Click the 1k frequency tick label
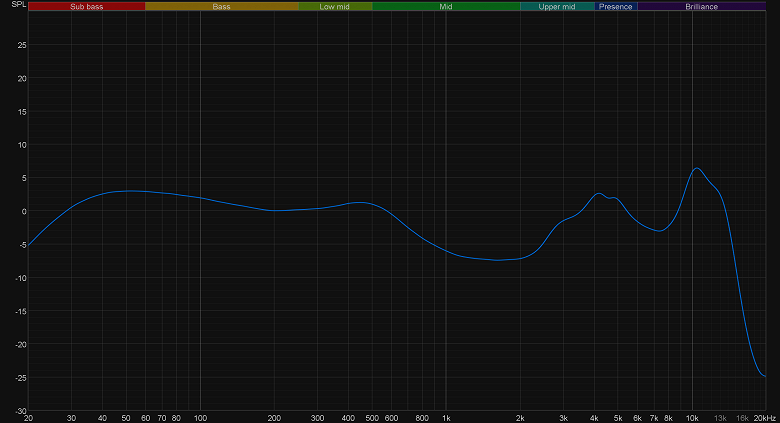Image resolution: width=780 pixels, height=423 pixels. tap(446, 418)
